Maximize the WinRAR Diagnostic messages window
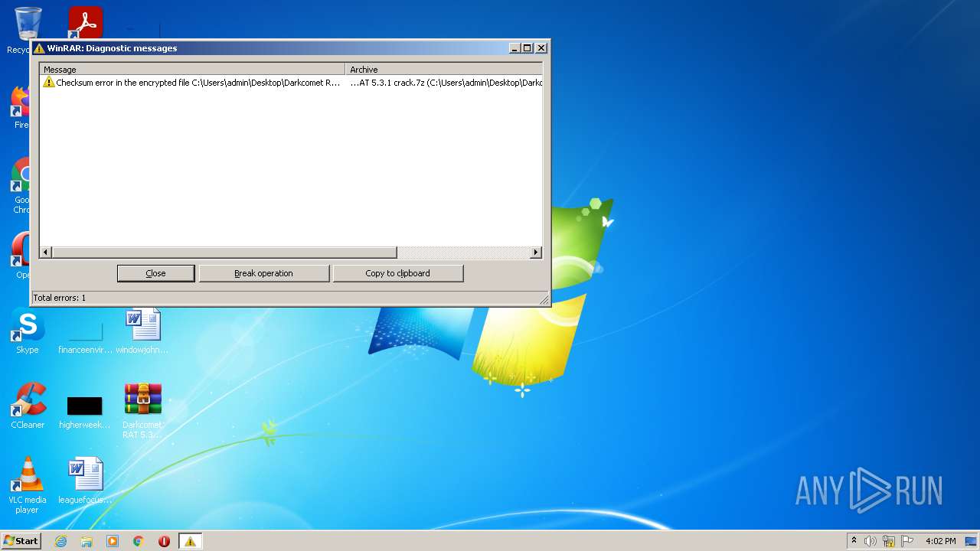The width and height of the screenshot is (980, 551). (527, 48)
